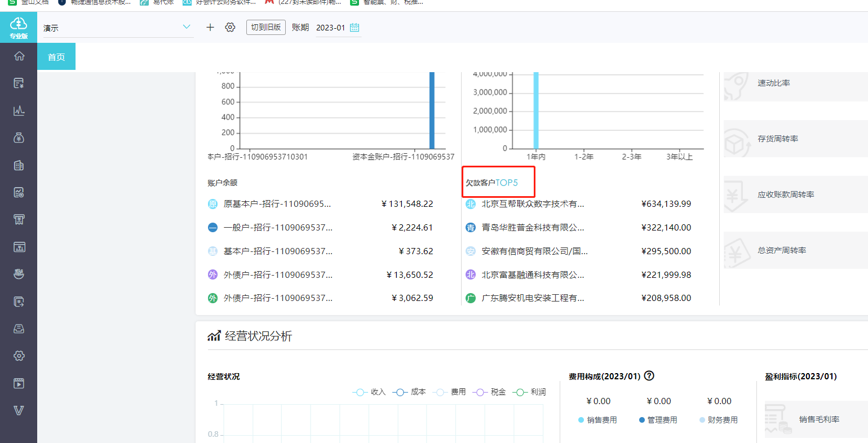Open the money bag funds icon
This screenshot has height=443, width=868.
(x=19, y=138)
